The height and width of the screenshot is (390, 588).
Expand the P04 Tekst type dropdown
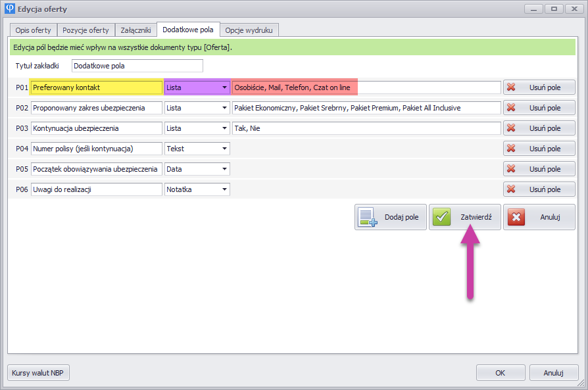pos(224,149)
